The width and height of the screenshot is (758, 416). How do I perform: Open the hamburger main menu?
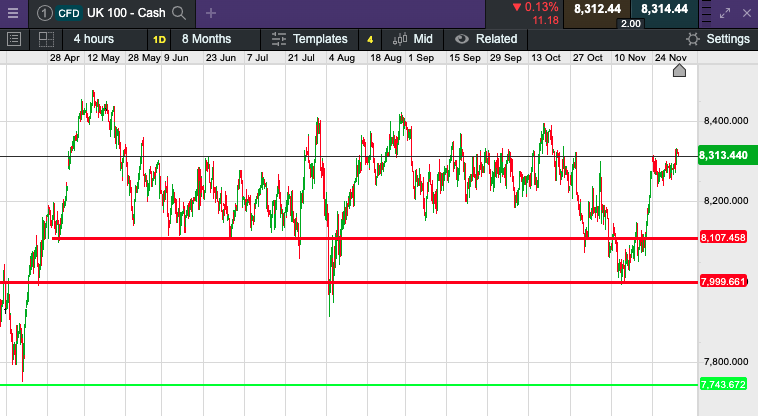pyautogui.click(x=13, y=13)
